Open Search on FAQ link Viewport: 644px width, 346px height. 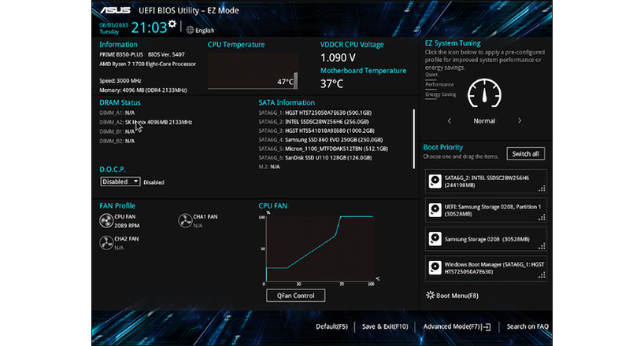(527, 326)
